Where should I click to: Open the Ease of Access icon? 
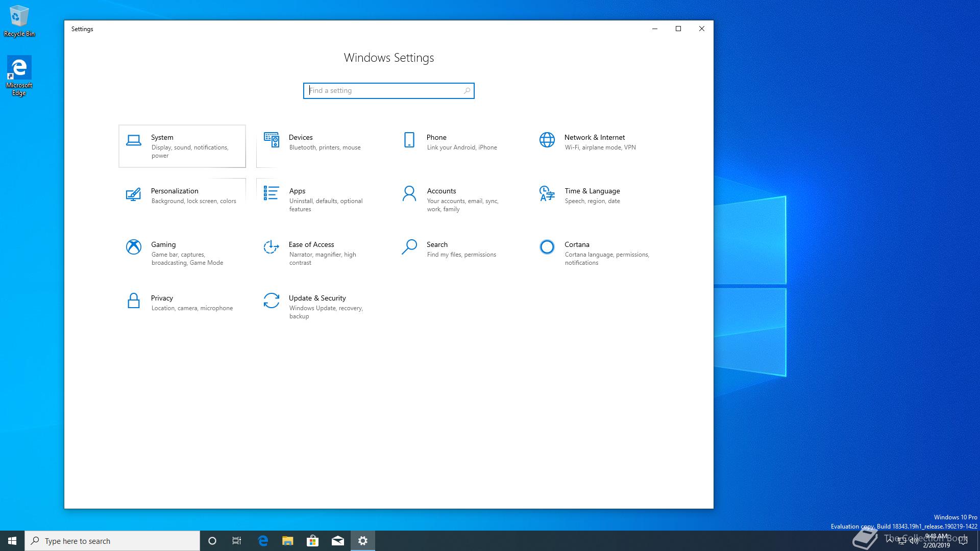tap(271, 247)
